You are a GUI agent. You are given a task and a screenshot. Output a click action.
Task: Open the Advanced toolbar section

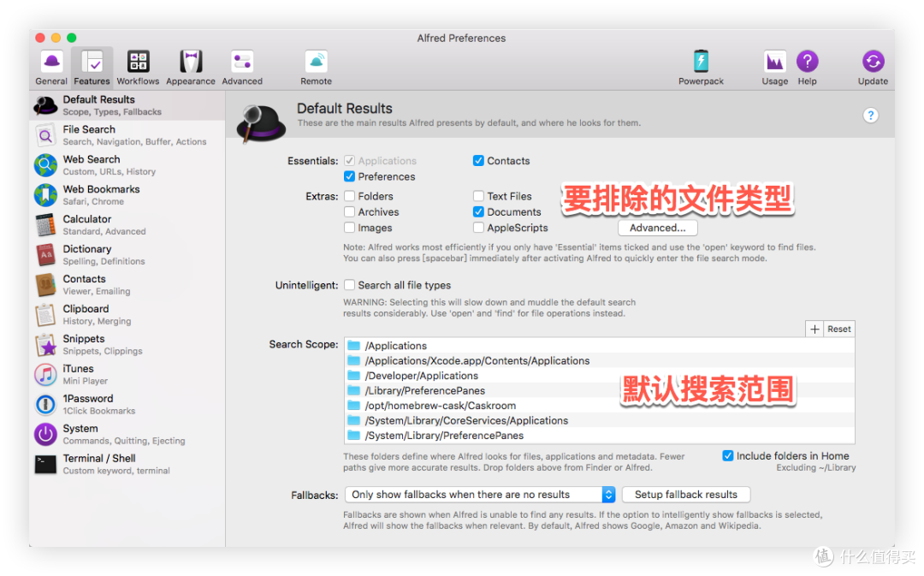point(242,68)
